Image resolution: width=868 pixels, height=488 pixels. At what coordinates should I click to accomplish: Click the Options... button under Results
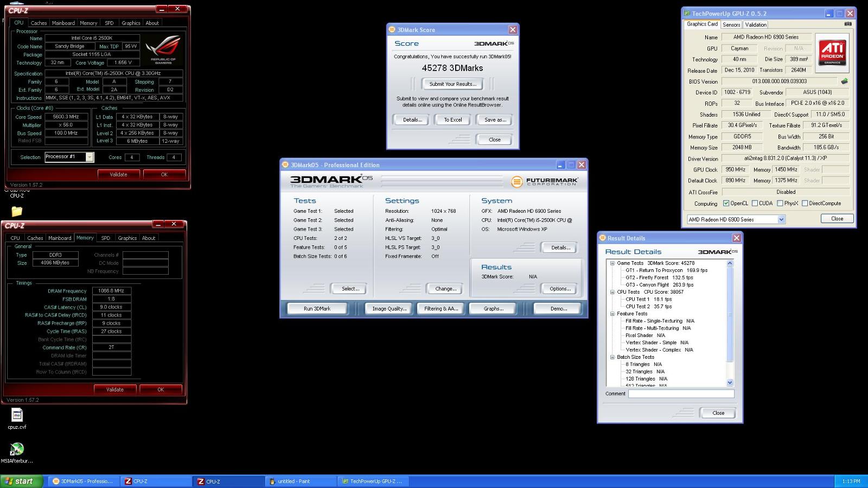coord(560,289)
